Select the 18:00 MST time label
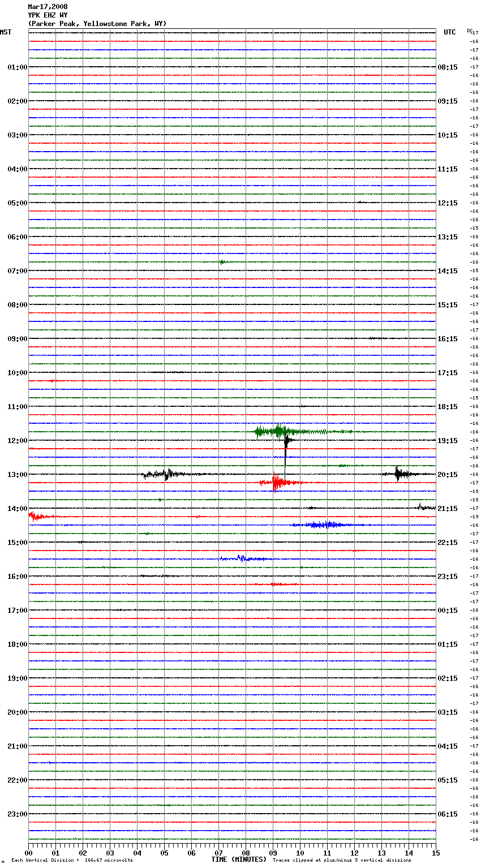The width and height of the screenshot is (481, 868). pyautogui.click(x=18, y=644)
